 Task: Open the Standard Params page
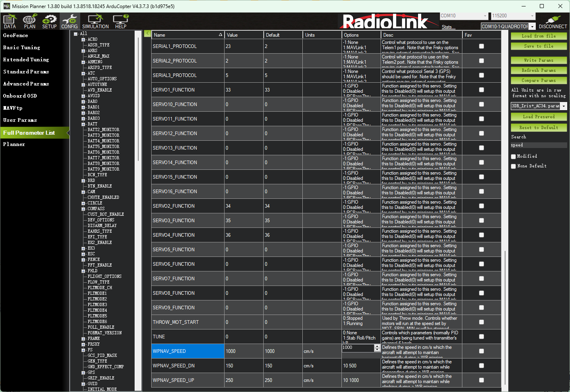tap(26, 72)
